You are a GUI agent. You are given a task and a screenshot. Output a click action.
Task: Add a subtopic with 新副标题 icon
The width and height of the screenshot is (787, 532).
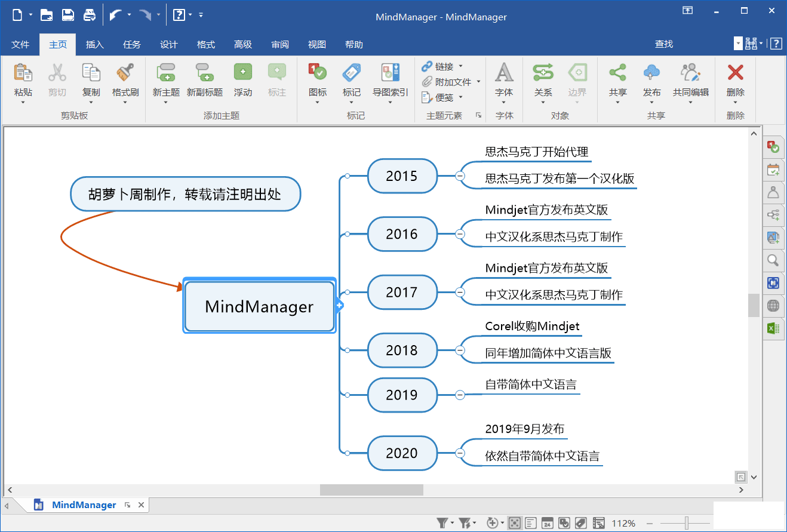pos(204,72)
